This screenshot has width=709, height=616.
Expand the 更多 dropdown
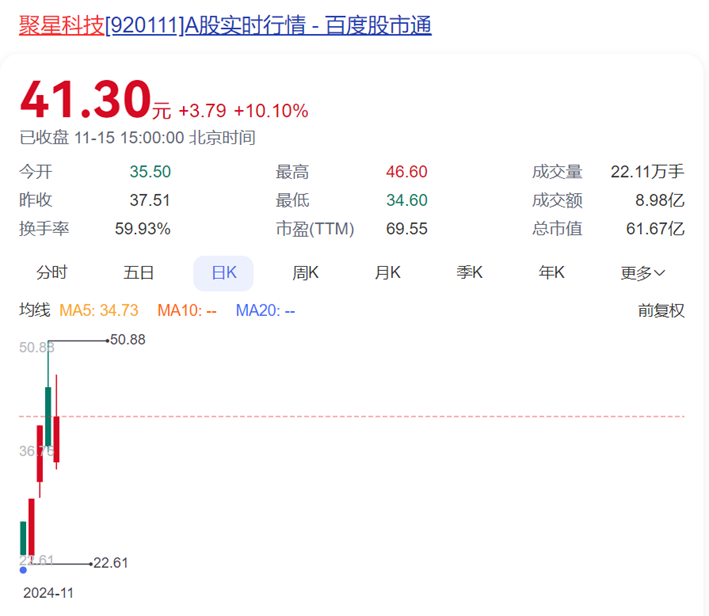click(643, 273)
